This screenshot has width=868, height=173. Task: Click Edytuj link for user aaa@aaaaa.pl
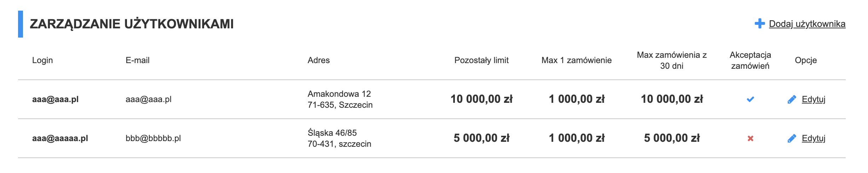coord(814,138)
